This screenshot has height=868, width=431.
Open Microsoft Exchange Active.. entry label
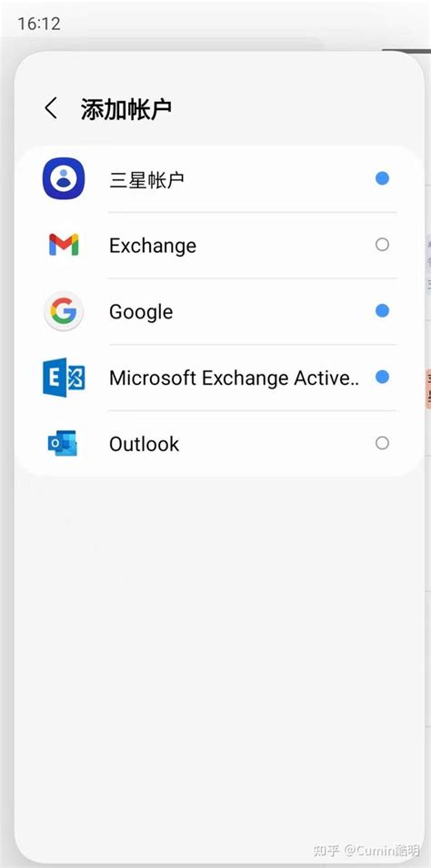click(x=235, y=378)
